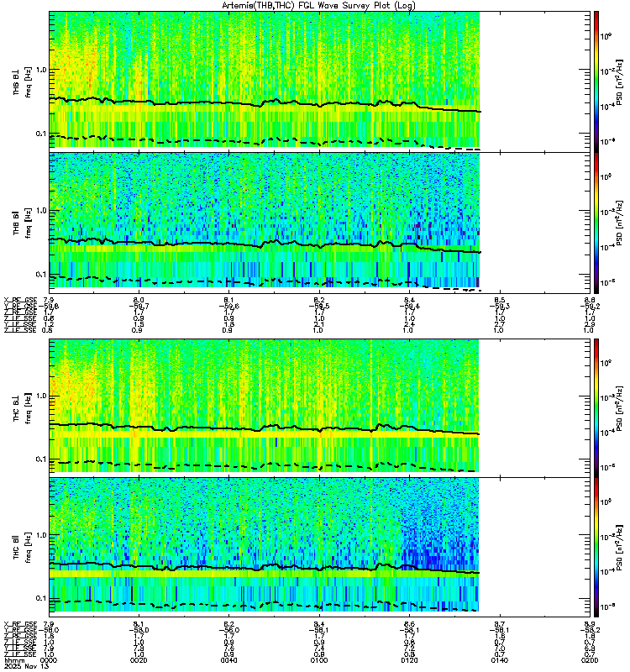Select the 'THB B⊥ freq [Hz]' axis label

[x=23, y=81]
